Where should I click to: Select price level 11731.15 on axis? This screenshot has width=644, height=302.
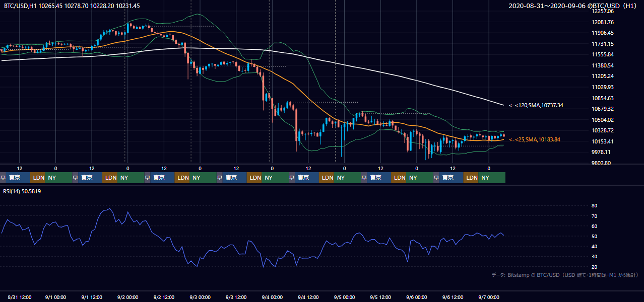click(x=603, y=44)
